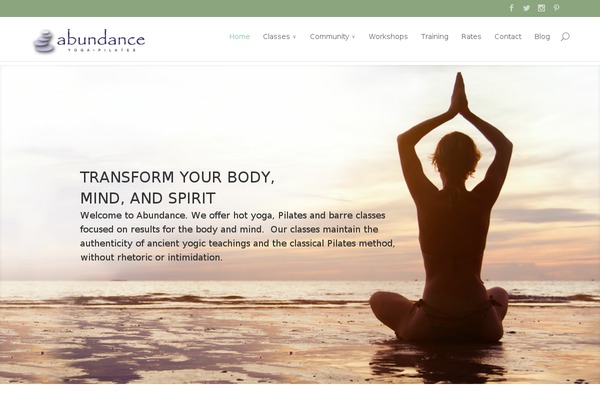This screenshot has width=600, height=400.
Task: Click the stacked stones logo icon
Action: [43, 41]
